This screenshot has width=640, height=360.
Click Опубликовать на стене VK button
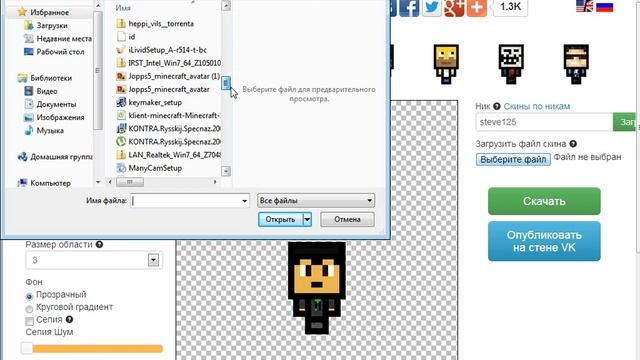(x=544, y=241)
